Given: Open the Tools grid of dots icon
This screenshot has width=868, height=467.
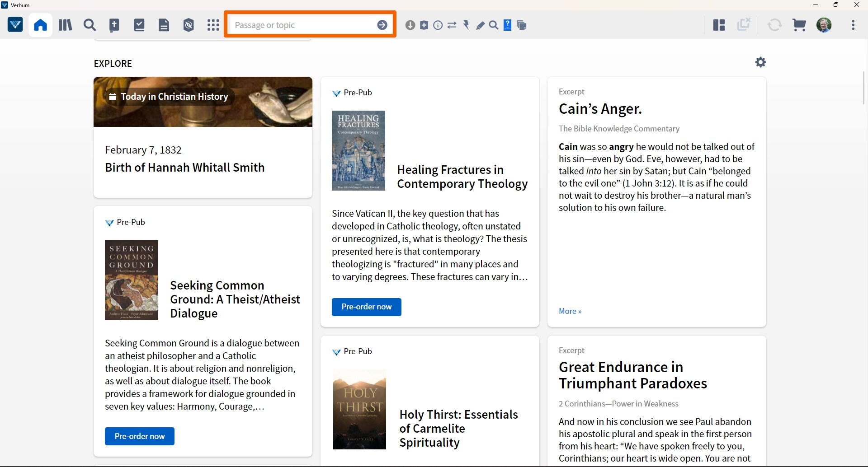Looking at the screenshot, I should coord(213,25).
